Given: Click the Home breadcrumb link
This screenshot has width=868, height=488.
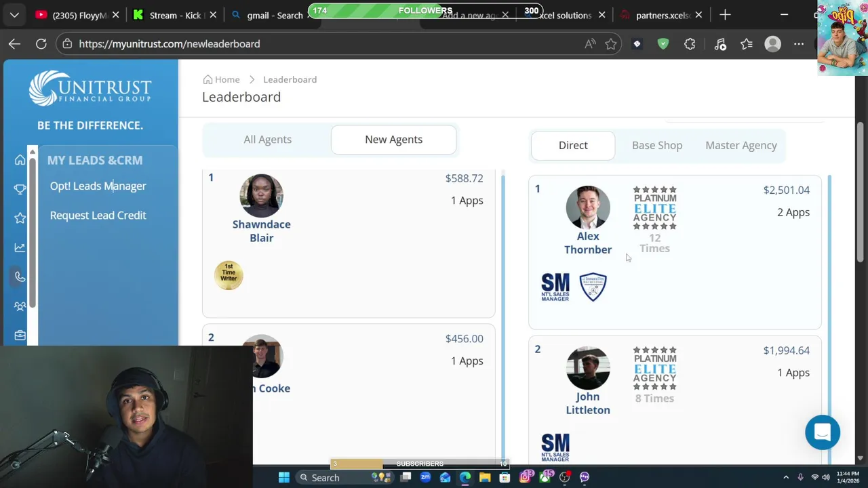Looking at the screenshot, I should click(x=222, y=80).
